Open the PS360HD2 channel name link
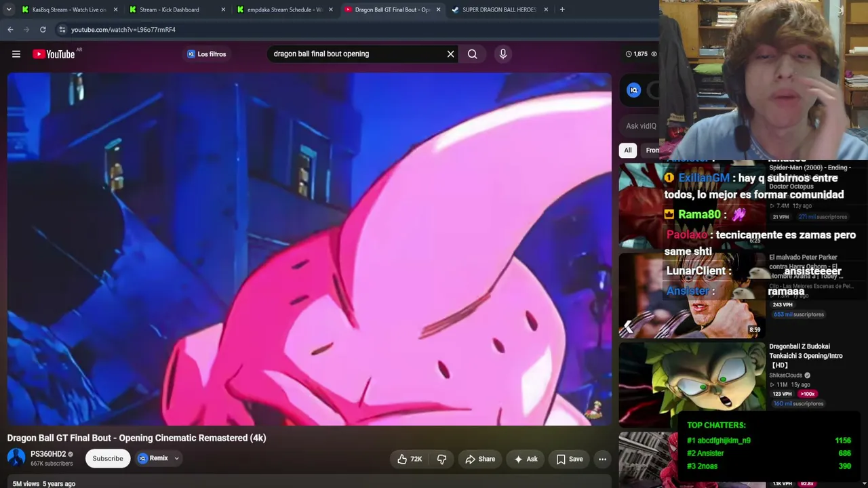This screenshot has width=868, height=488. click(48, 454)
